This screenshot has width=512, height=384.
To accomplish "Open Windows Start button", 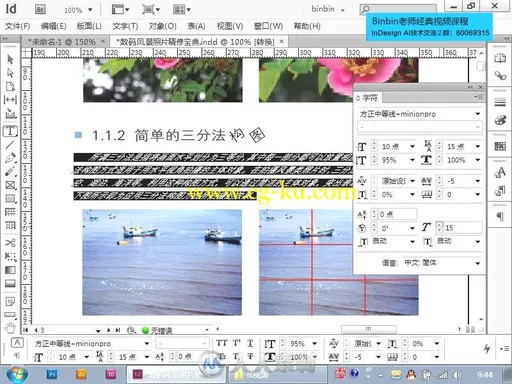I will pyautogui.click(x=17, y=374).
